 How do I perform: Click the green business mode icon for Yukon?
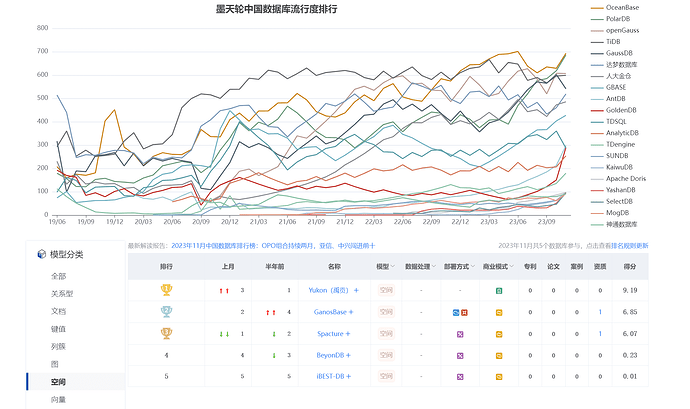click(x=499, y=291)
